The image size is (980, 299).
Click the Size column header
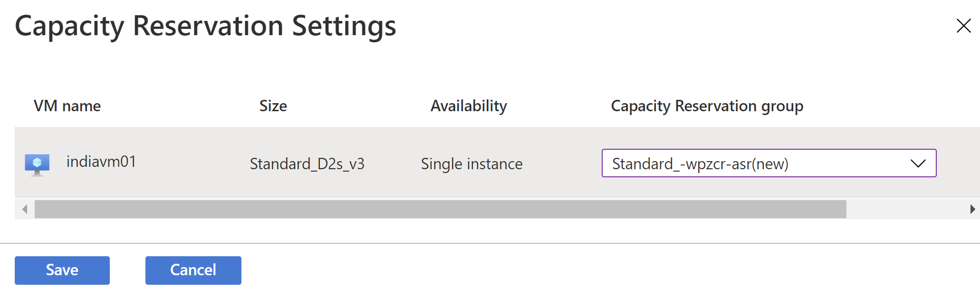coord(273,106)
